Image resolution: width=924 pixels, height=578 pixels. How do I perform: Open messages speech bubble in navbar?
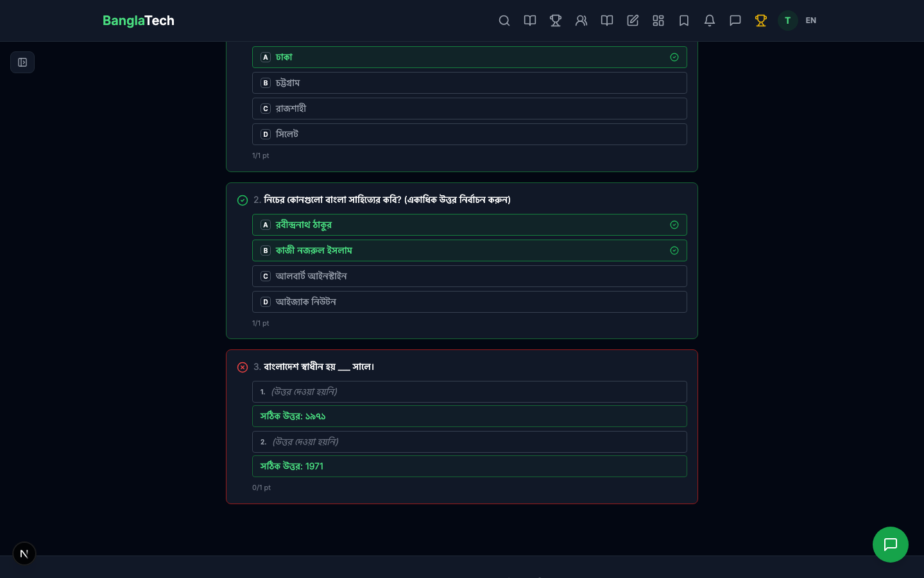tap(735, 21)
